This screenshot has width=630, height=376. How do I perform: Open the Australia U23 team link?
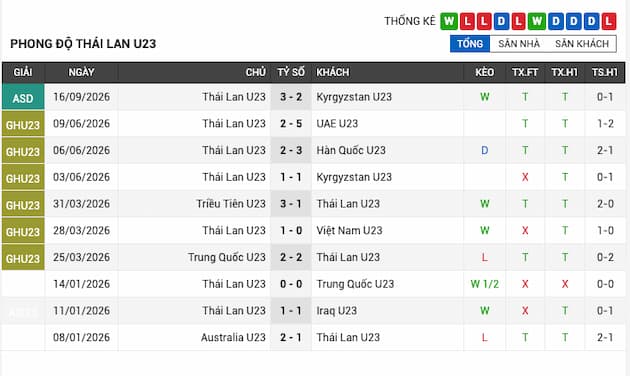coord(233,337)
